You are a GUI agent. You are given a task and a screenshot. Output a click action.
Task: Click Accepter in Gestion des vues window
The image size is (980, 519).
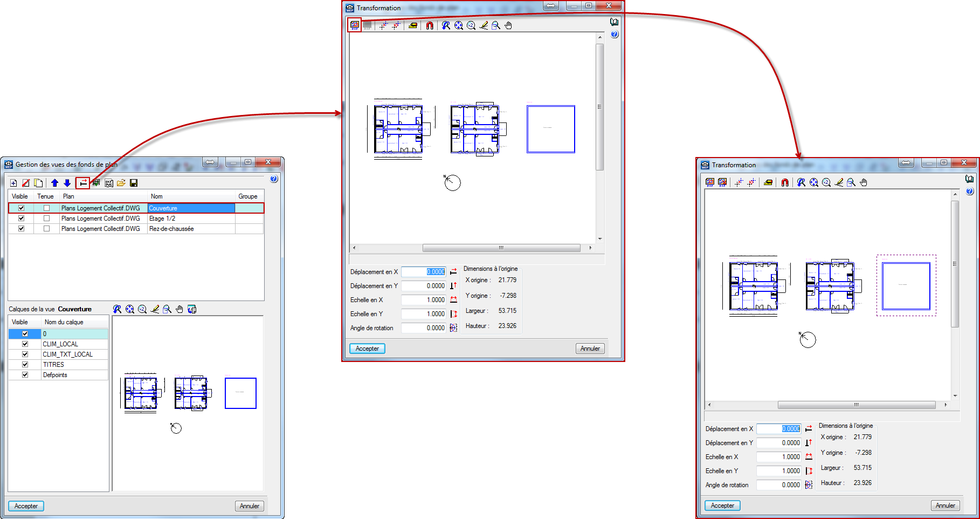26,506
